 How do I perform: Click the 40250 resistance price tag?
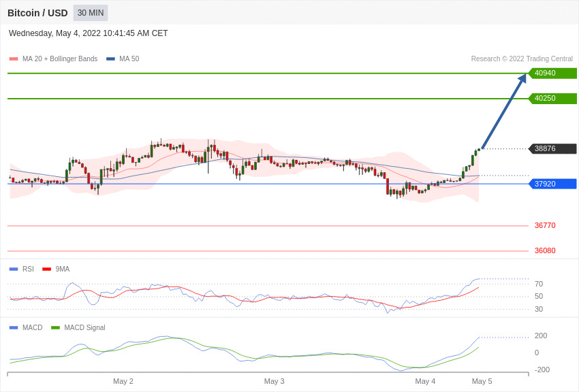click(x=553, y=98)
